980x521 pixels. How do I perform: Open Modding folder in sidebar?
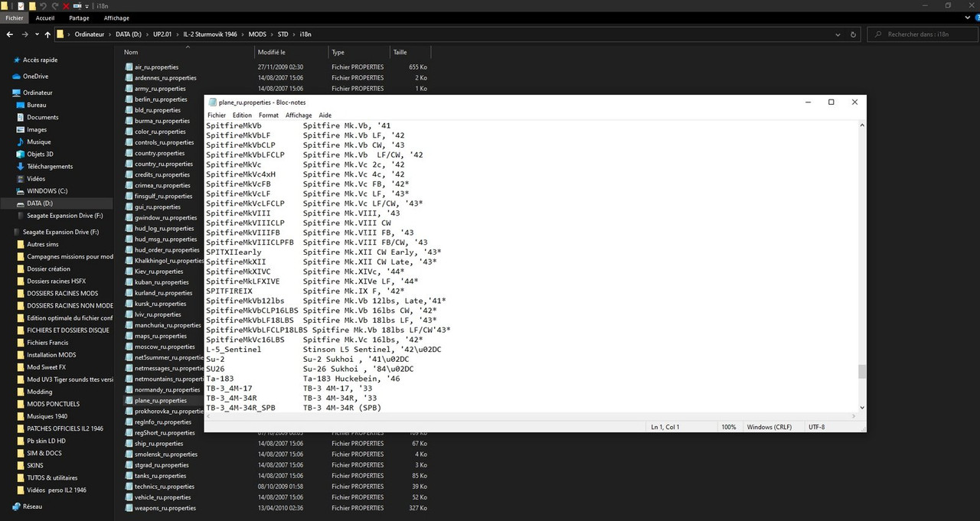tap(39, 392)
